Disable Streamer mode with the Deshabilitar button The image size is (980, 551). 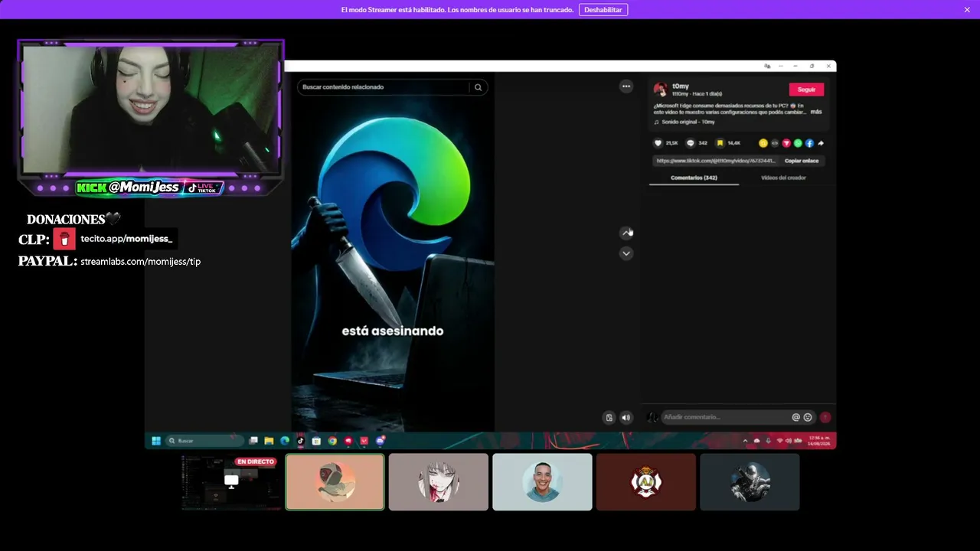(x=603, y=10)
